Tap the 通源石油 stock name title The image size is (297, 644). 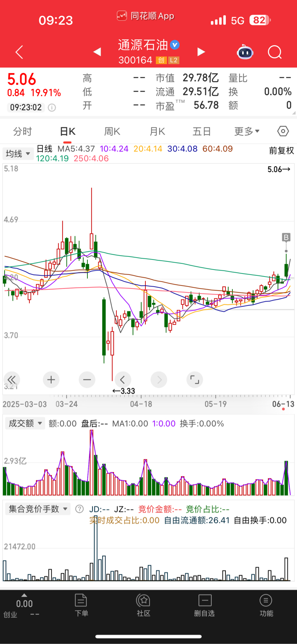pyautogui.click(x=143, y=45)
